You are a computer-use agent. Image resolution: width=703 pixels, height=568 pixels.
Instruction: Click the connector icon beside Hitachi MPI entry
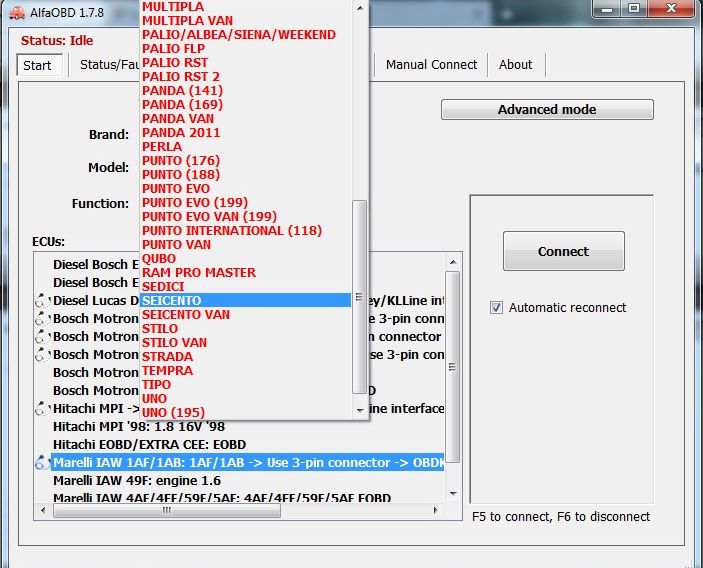[x=41, y=408]
